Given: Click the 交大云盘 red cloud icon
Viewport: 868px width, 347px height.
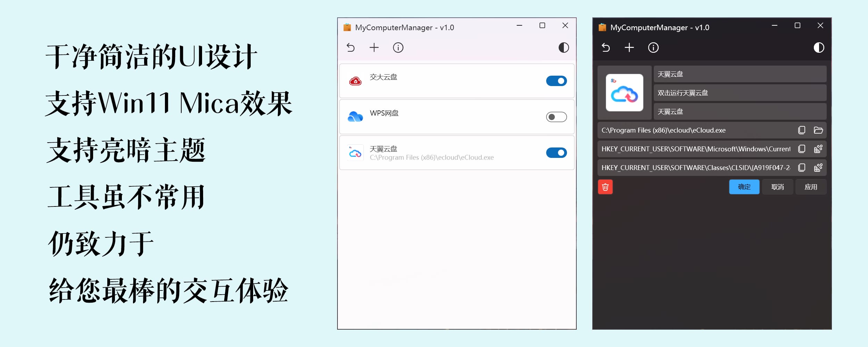Looking at the screenshot, I should (355, 81).
